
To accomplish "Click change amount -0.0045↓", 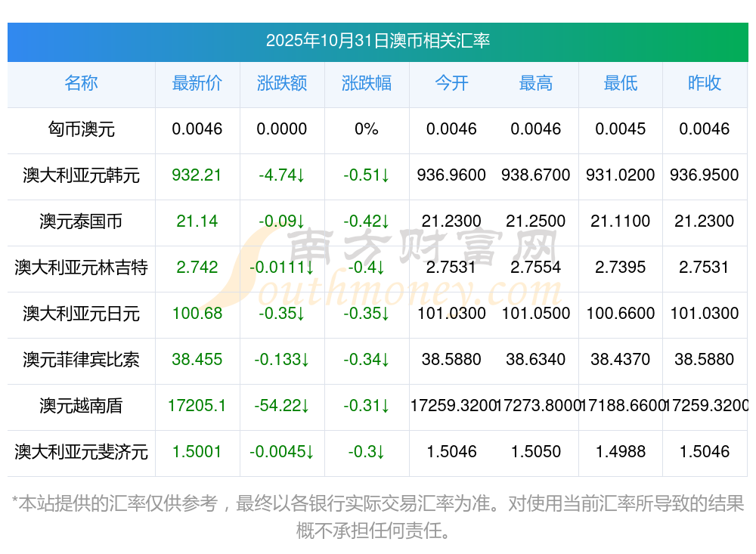I will 281,452.
